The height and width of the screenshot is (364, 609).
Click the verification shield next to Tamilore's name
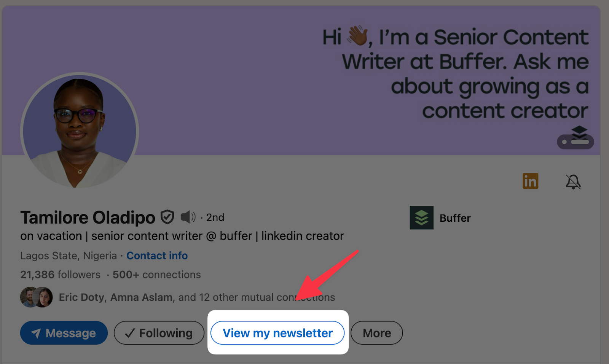(x=166, y=217)
